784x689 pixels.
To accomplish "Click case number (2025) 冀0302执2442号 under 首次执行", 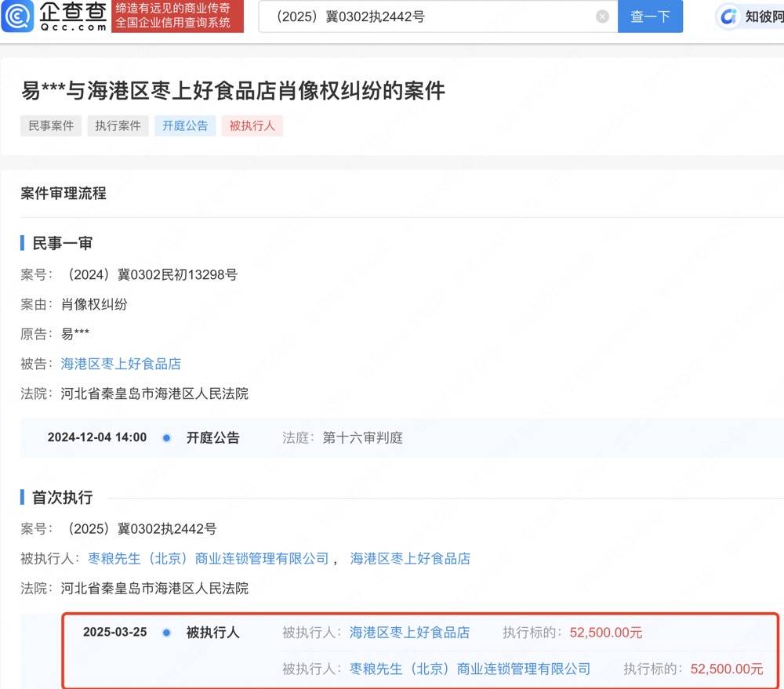I will point(139,529).
